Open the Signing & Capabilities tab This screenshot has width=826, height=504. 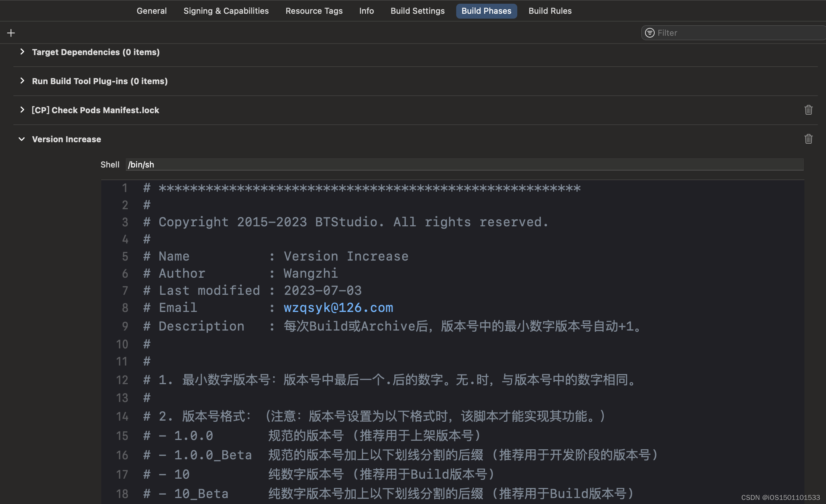(x=226, y=11)
